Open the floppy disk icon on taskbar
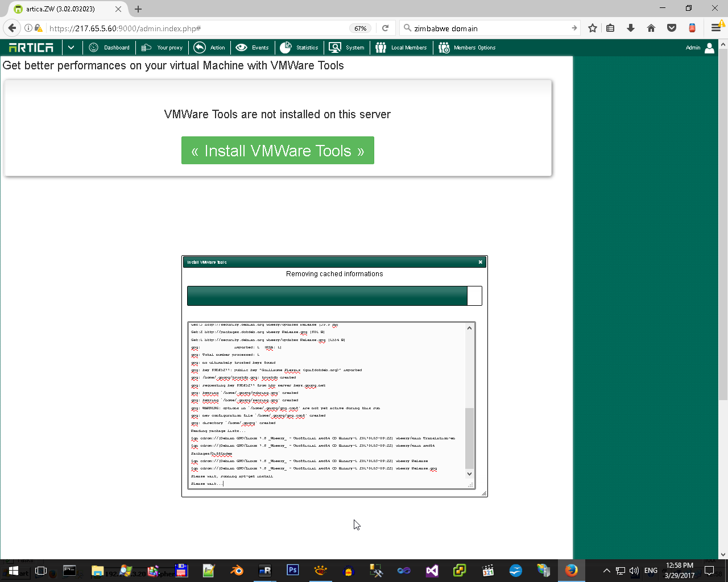 pyautogui.click(x=181, y=571)
